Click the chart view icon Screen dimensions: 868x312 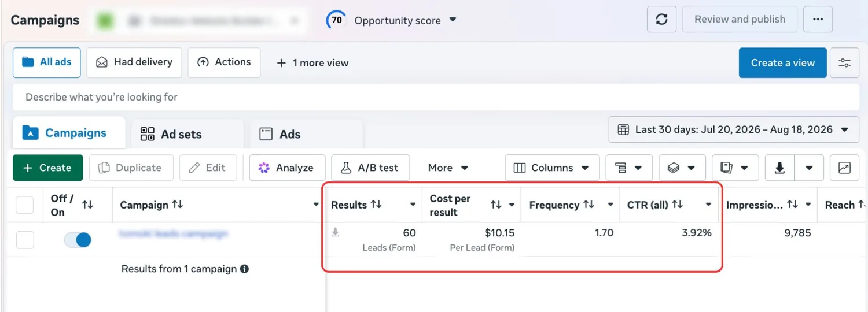844,168
